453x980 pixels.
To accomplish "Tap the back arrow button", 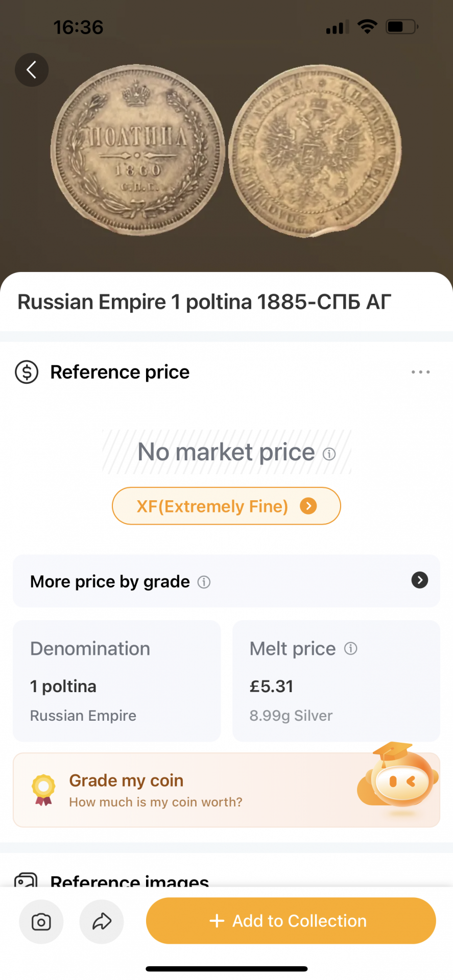I will click(32, 69).
